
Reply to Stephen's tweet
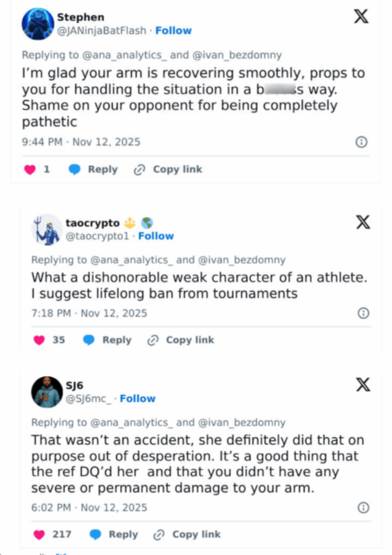coord(94,170)
